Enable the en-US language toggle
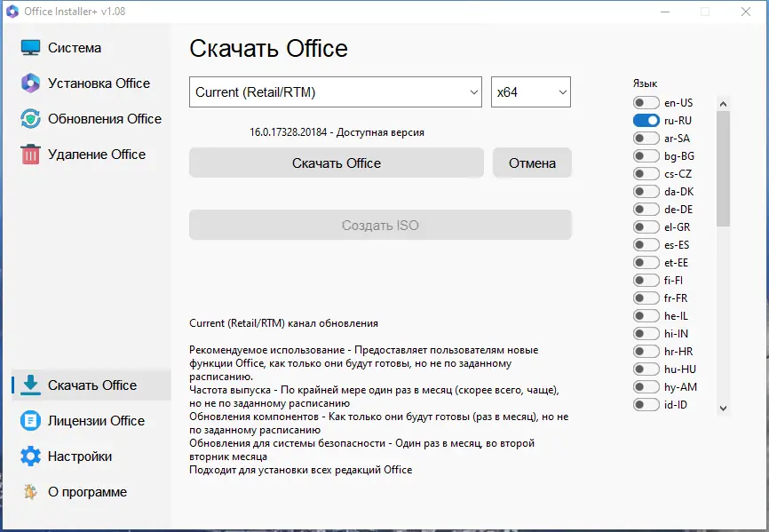 pyautogui.click(x=646, y=102)
